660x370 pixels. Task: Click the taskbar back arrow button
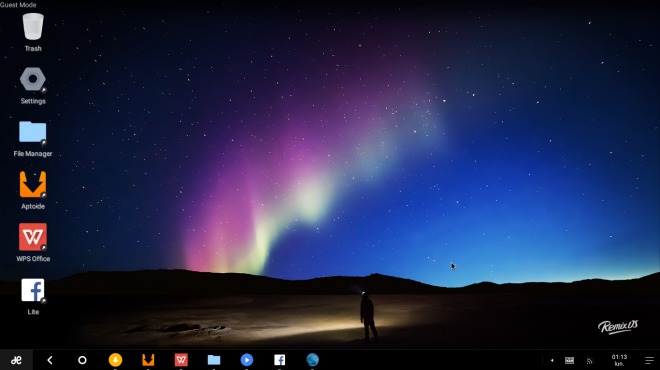pos(50,360)
